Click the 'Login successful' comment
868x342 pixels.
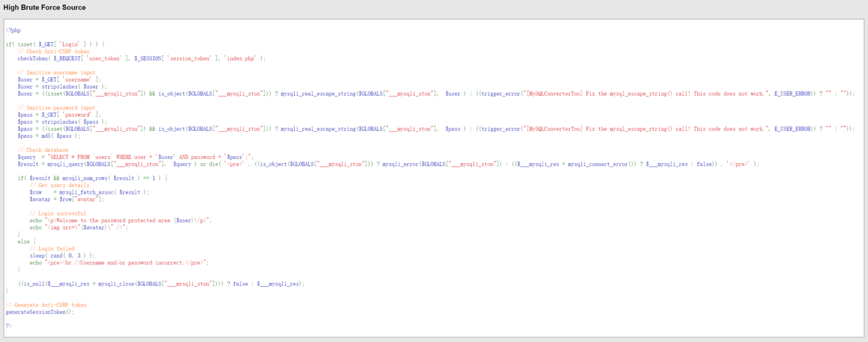[x=58, y=213]
